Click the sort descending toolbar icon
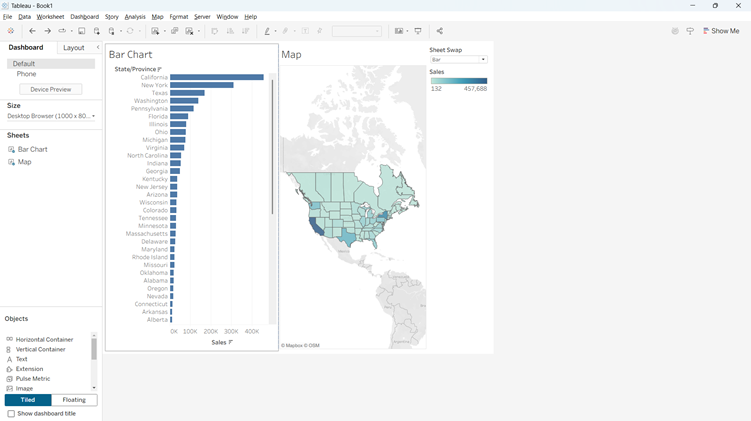This screenshot has width=751, height=421. tap(246, 31)
